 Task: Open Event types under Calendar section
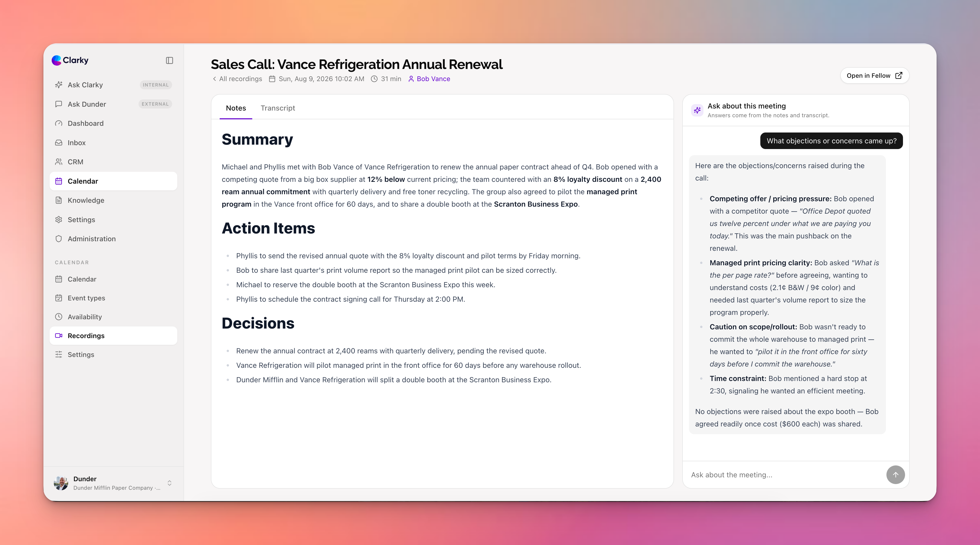click(x=113, y=298)
